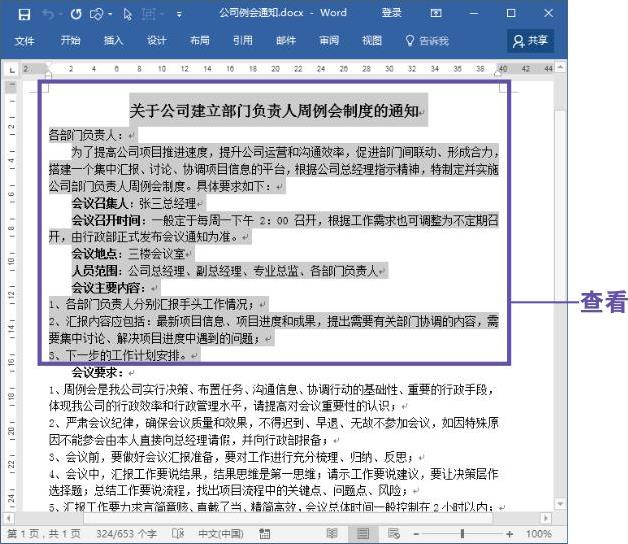628x544 pixels.
Task: Share the document with the 共享 button
Action: tap(531, 40)
